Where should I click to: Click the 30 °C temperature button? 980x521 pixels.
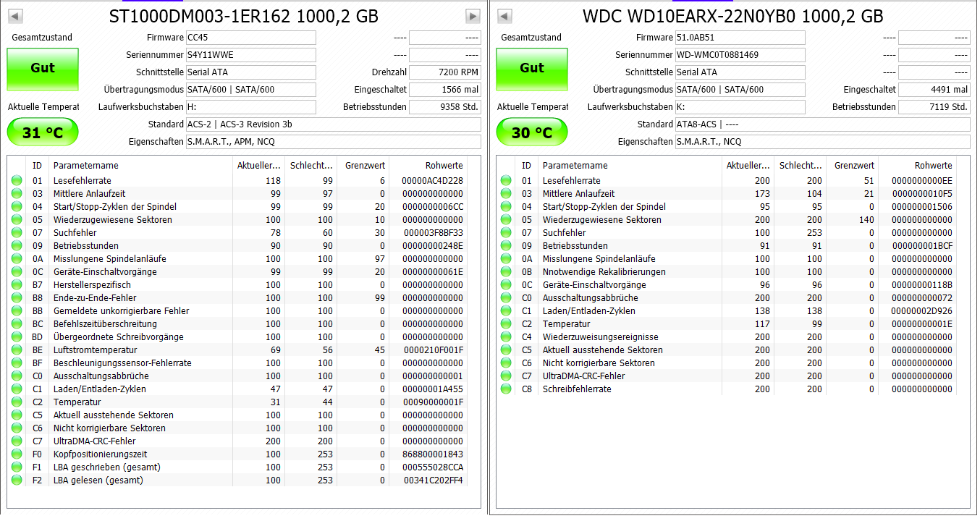532,132
